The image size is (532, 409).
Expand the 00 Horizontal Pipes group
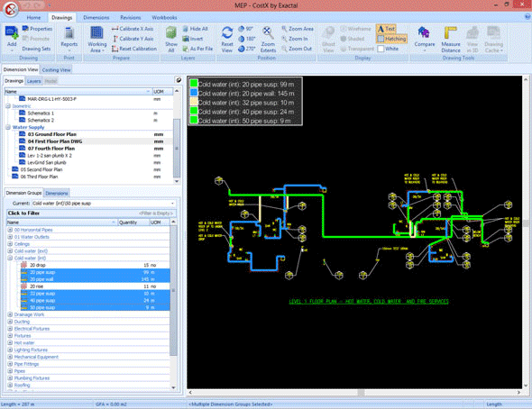[x=10, y=230]
